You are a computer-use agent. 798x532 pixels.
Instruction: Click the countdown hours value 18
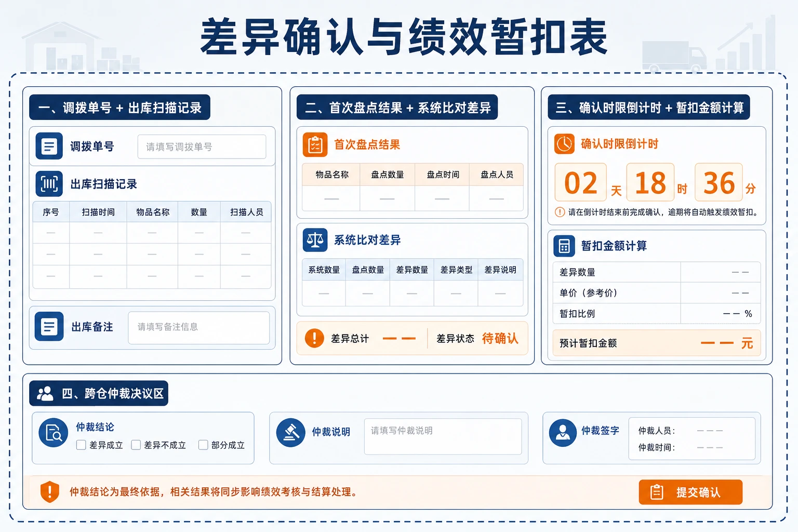[x=650, y=182]
